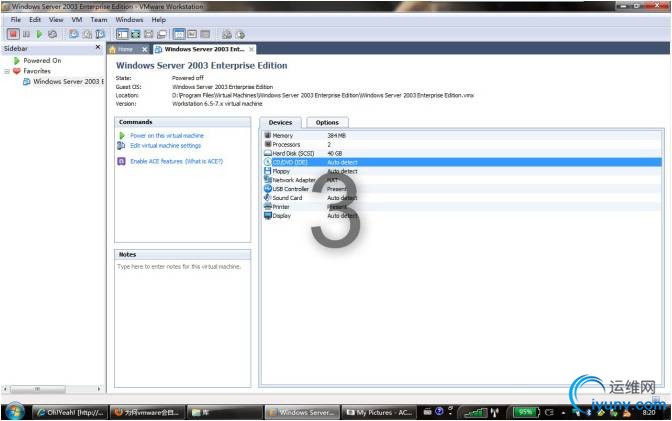Open the My Pictures taskbar button

pos(379,412)
